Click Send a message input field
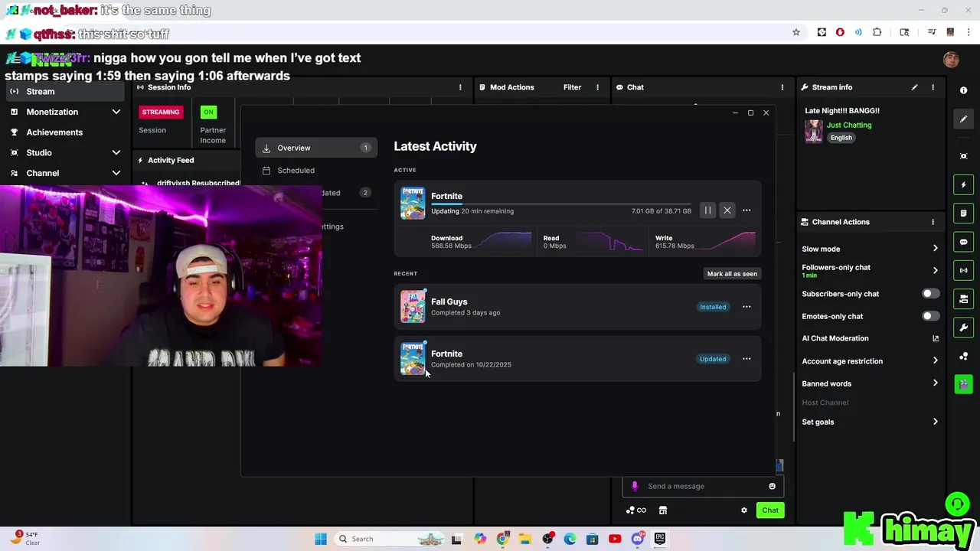980x551 pixels. (703, 486)
